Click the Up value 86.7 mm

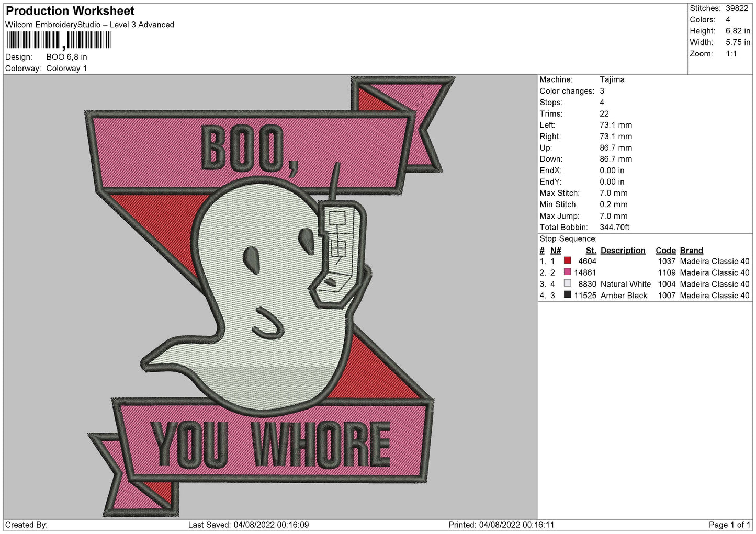[616, 148]
